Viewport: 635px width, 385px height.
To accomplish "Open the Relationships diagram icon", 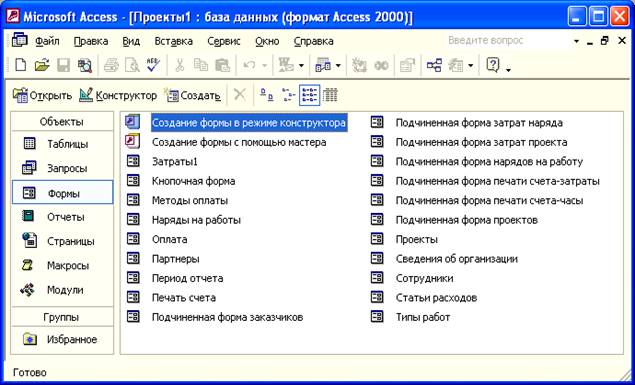I will (x=434, y=65).
